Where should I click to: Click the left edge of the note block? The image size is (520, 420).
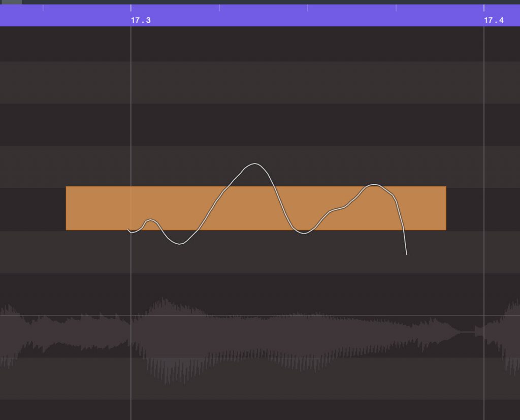pyautogui.click(x=67, y=208)
